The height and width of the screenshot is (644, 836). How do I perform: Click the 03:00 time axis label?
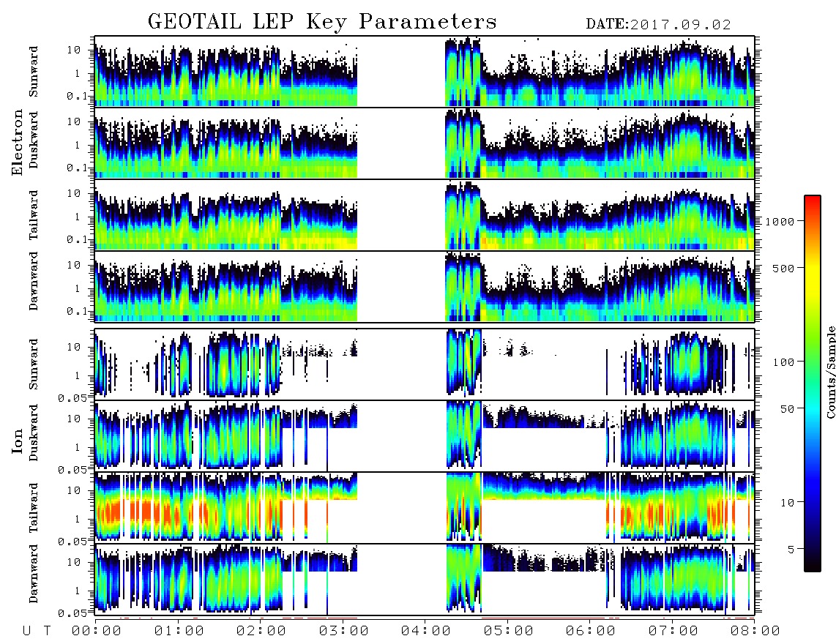pos(344,631)
